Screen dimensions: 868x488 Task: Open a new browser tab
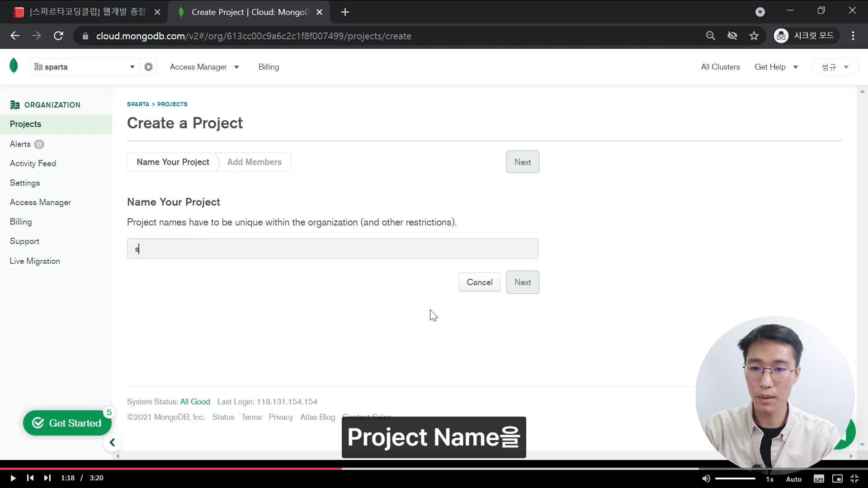[345, 12]
